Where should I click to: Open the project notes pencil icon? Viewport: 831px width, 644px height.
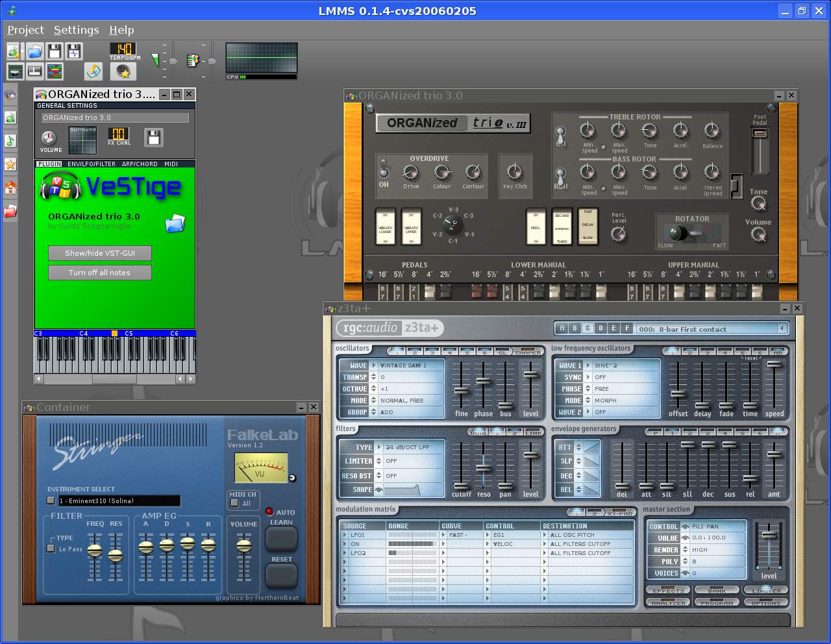(93, 71)
